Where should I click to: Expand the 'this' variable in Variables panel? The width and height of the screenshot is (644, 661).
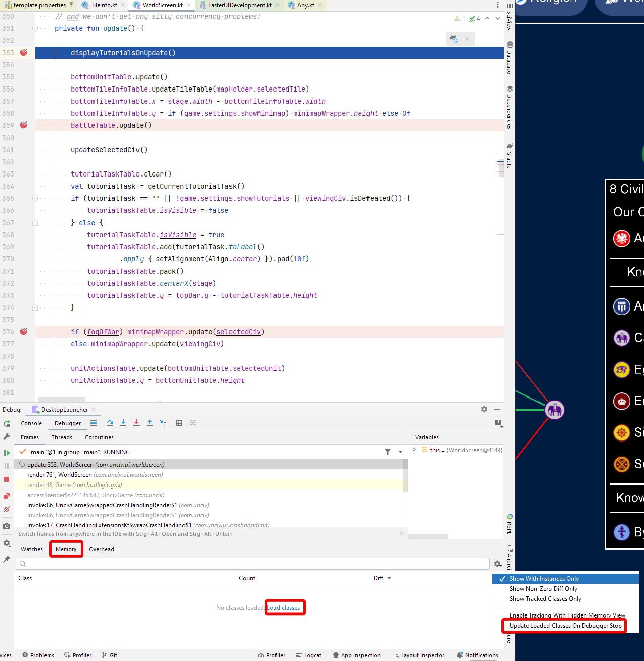click(x=414, y=450)
